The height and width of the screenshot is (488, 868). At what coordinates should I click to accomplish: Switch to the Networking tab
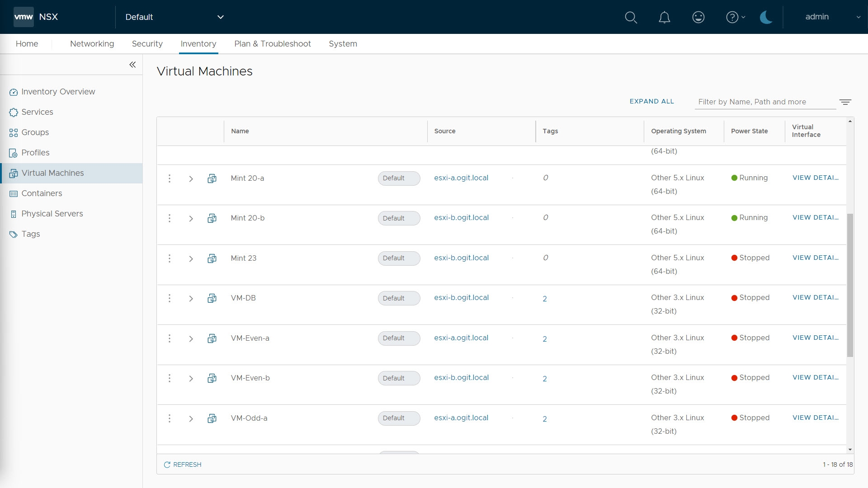92,44
